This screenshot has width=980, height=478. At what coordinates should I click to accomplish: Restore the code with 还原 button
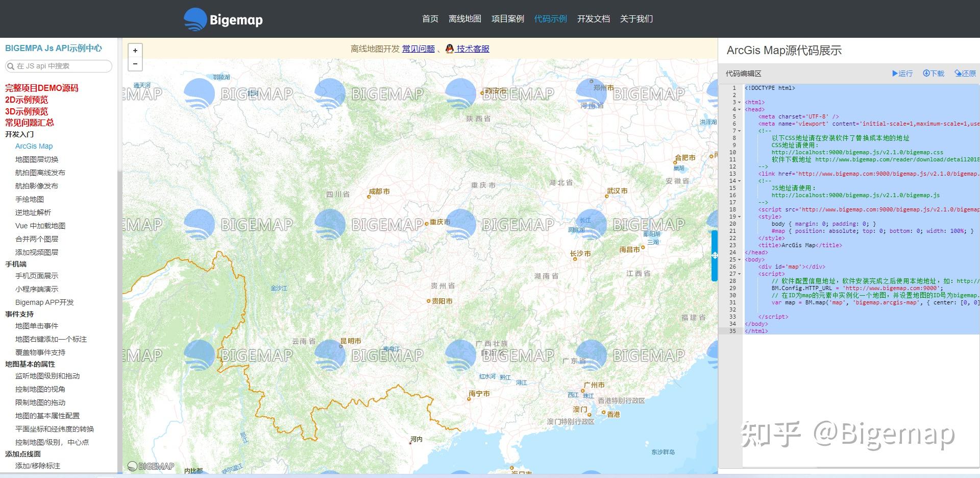click(x=965, y=74)
